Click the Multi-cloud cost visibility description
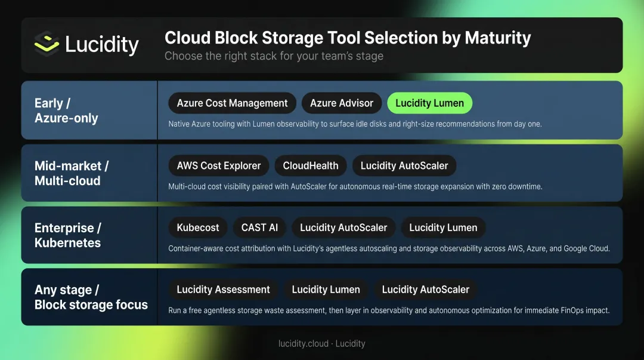 click(355, 187)
